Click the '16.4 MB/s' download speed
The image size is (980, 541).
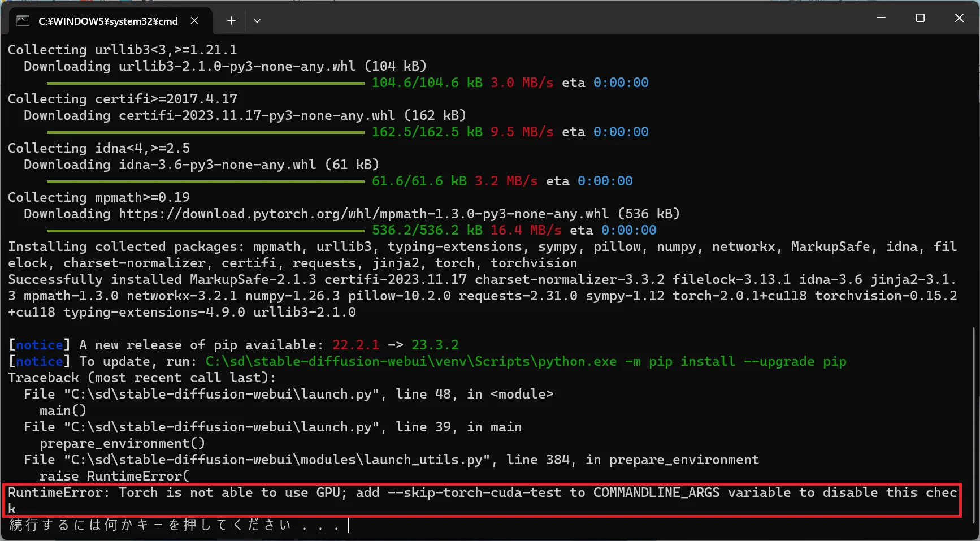coord(526,230)
